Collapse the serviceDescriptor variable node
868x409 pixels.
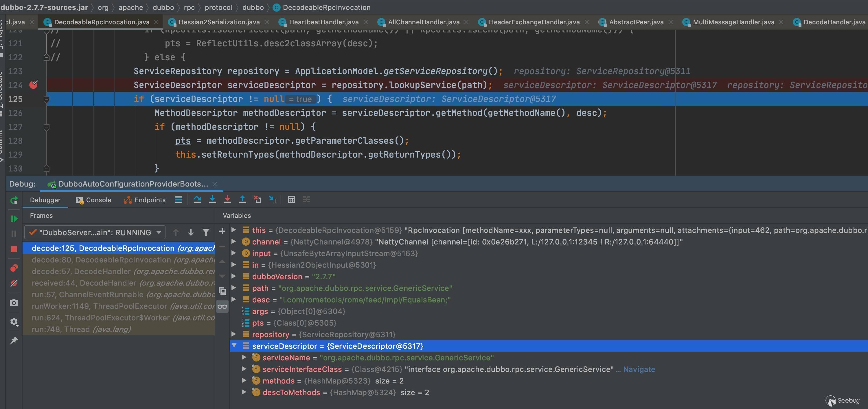234,346
